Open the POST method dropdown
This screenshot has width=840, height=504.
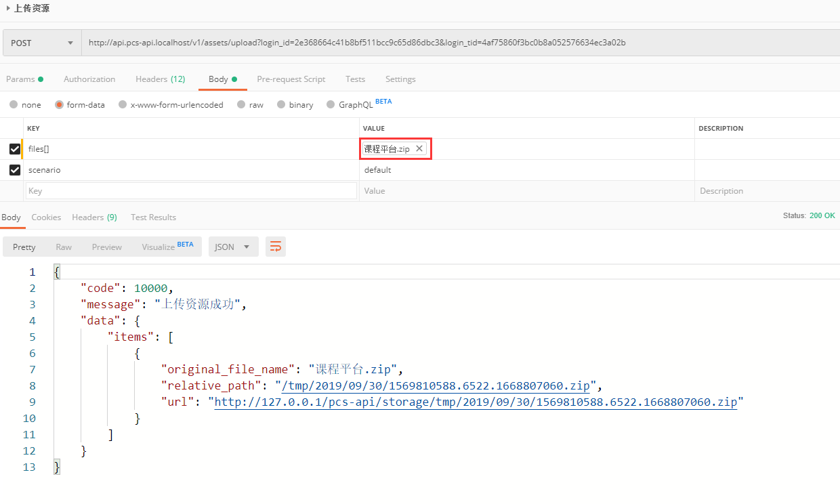tap(41, 43)
